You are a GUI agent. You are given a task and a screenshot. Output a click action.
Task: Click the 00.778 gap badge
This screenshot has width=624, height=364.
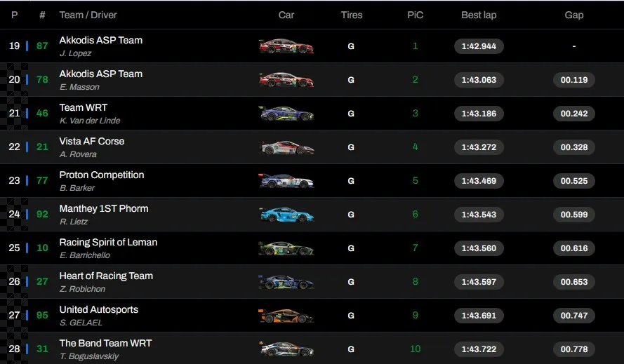[x=574, y=349]
